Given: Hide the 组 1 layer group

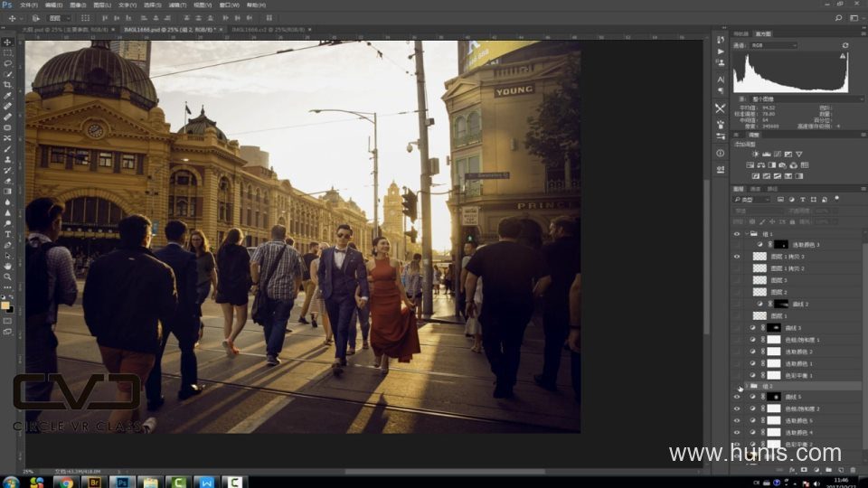Looking at the screenshot, I should point(737,233).
